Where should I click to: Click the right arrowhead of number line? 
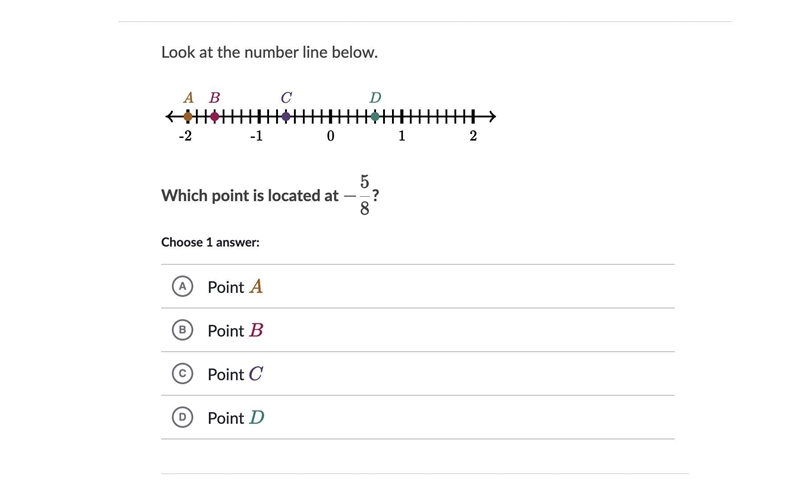tap(491, 116)
